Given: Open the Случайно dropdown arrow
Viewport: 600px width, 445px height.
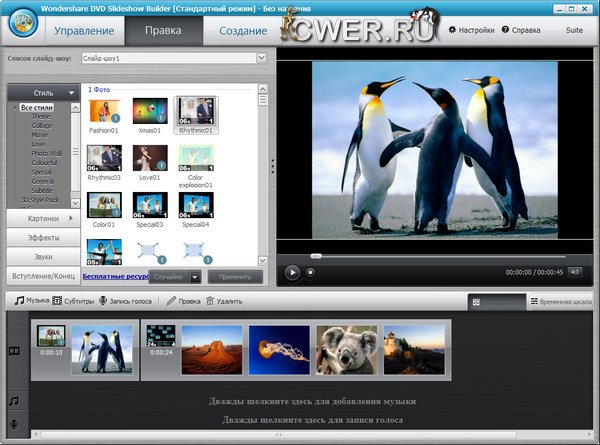Looking at the screenshot, I should coord(194,277).
